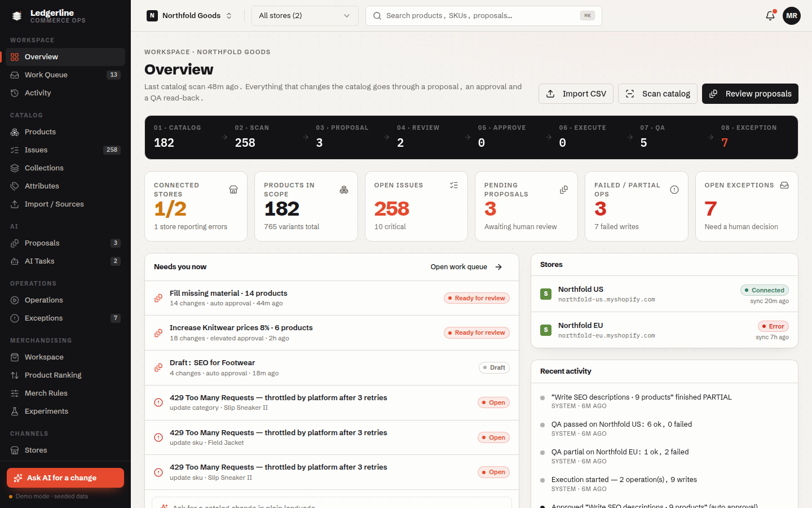The image size is (812, 508).
Task: Click the proposal icon on Draft: SEO for Footwear
Action: coord(158,368)
